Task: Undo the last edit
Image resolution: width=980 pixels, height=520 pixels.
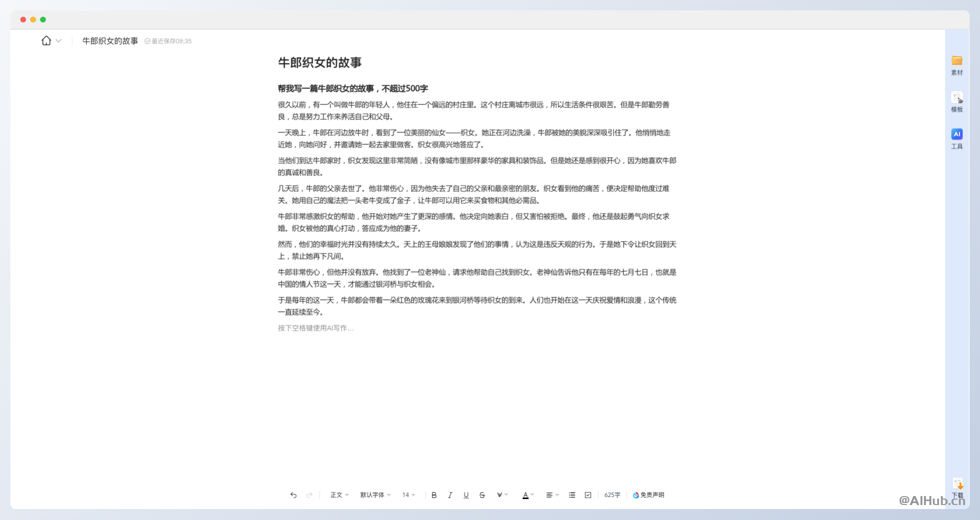Action: tap(294, 495)
